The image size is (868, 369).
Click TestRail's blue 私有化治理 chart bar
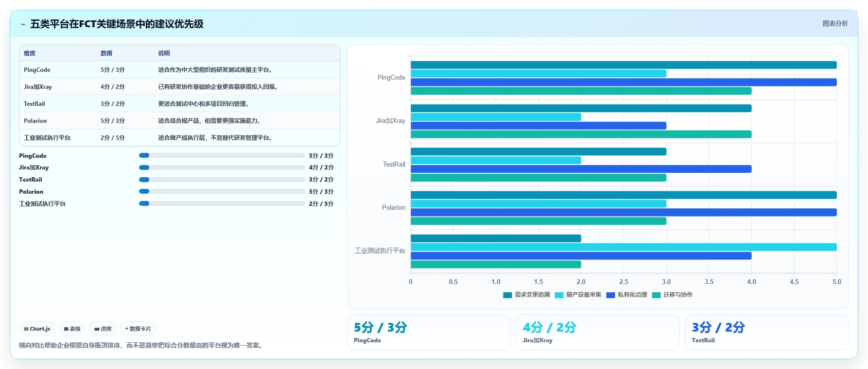click(581, 169)
